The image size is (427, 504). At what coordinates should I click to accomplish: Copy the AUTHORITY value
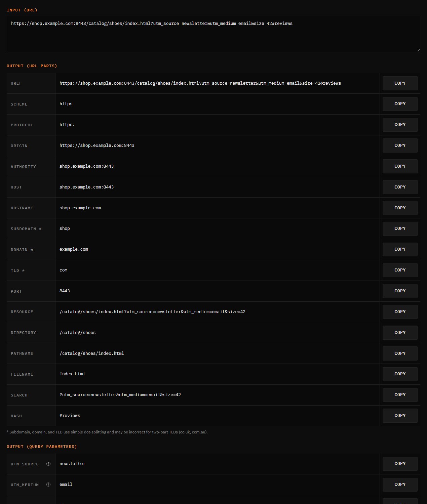400,166
